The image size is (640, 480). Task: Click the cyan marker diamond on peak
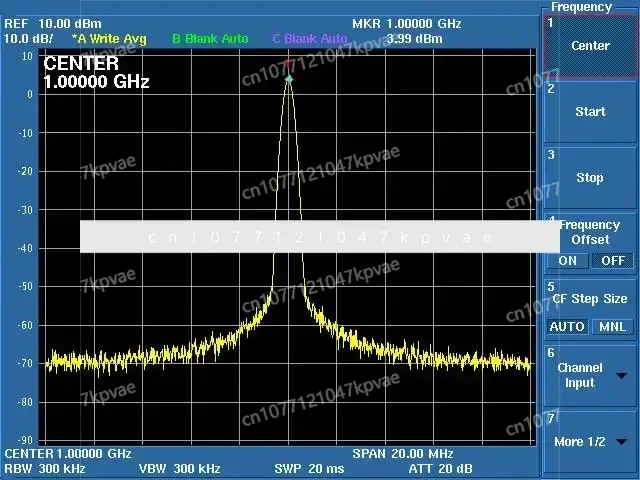(x=289, y=79)
